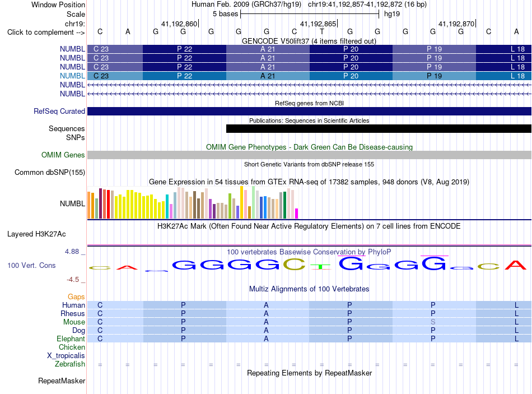Click 'Basewise Conservation by PhyloP' title

[x=309, y=252]
